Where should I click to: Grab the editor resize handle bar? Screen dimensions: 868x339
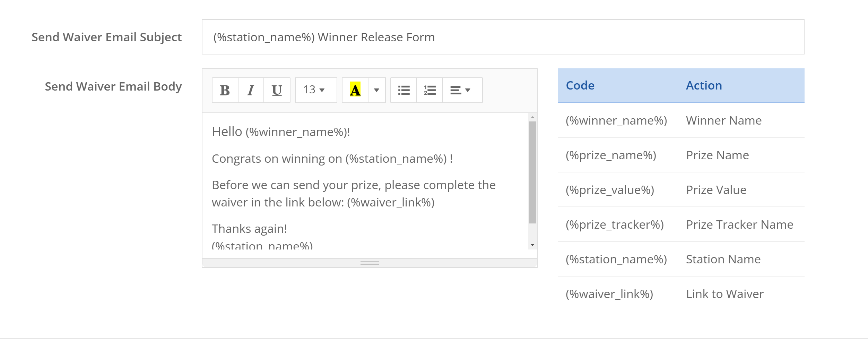370,263
